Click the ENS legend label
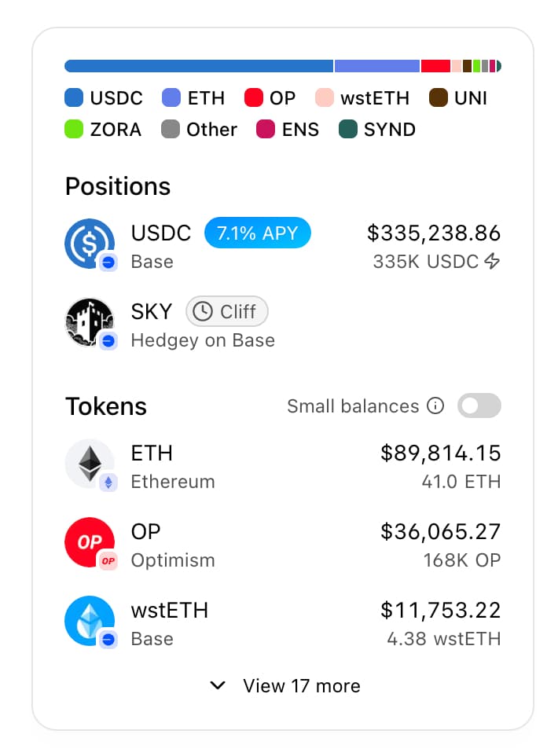The width and height of the screenshot is (558, 756). pyautogui.click(x=300, y=130)
